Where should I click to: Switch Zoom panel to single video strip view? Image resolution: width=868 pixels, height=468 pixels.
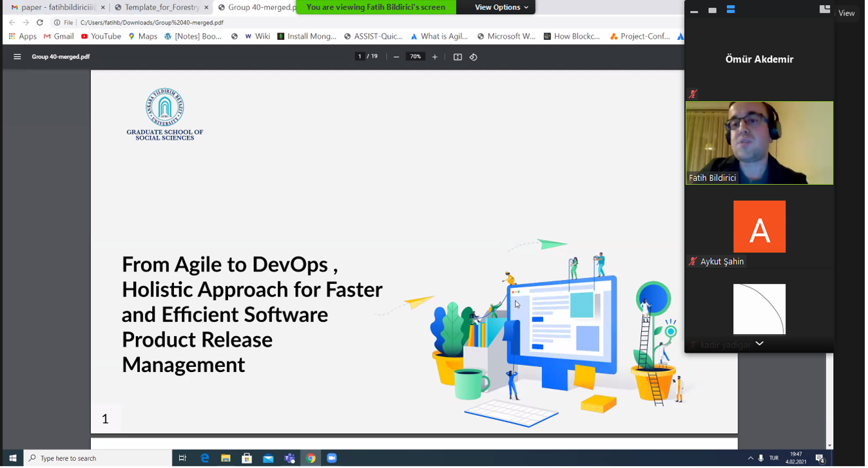tap(712, 10)
